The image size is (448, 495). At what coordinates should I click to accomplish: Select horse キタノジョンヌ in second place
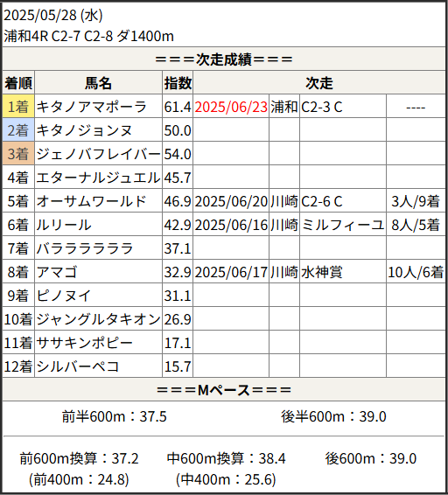(84, 130)
